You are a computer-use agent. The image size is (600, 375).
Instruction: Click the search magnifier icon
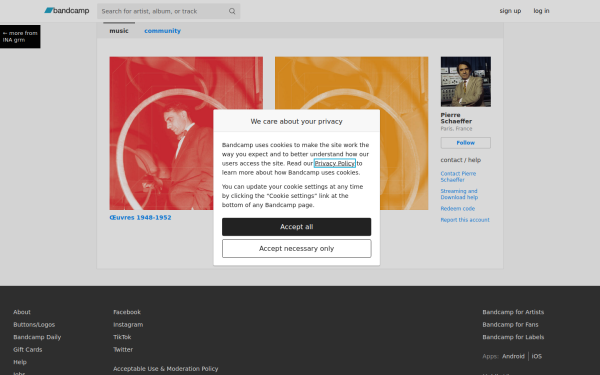click(232, 11)
